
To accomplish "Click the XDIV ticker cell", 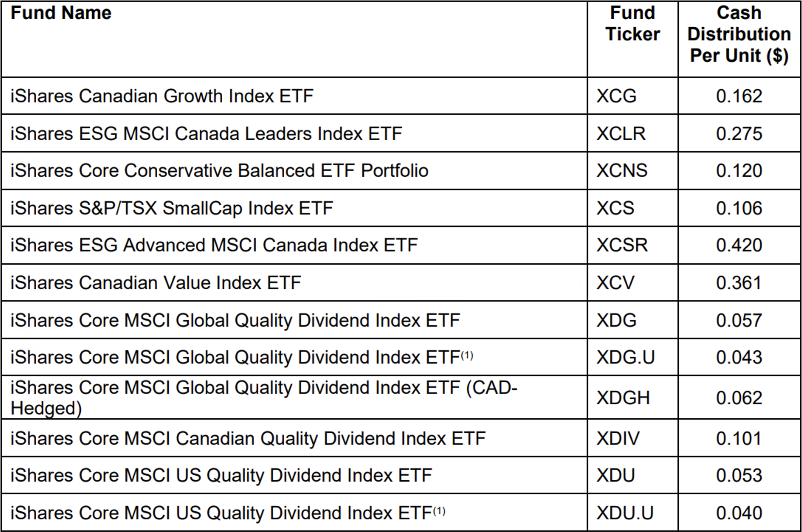I will point(618,439).
